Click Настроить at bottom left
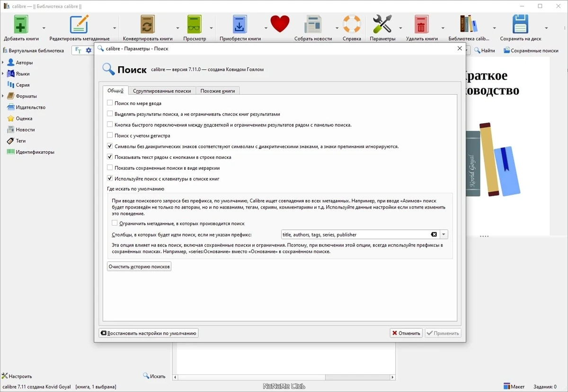Screen dimensions: 568x392 [17, 376]
